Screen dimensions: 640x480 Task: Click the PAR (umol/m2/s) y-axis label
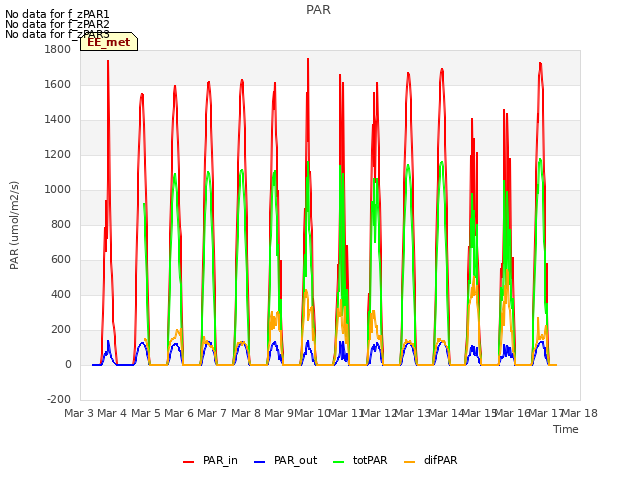click(14, 225)
